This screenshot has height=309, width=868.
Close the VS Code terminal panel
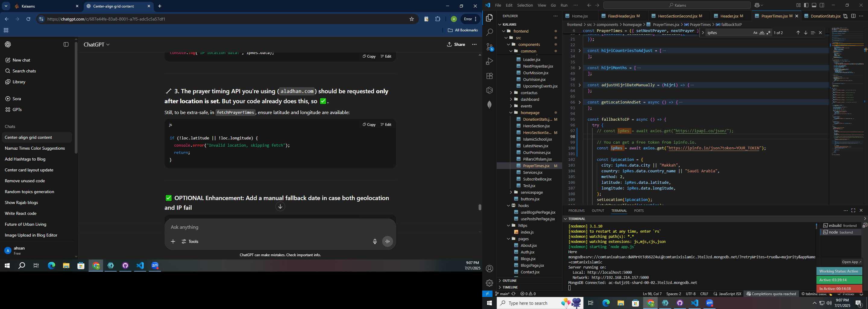861,211
